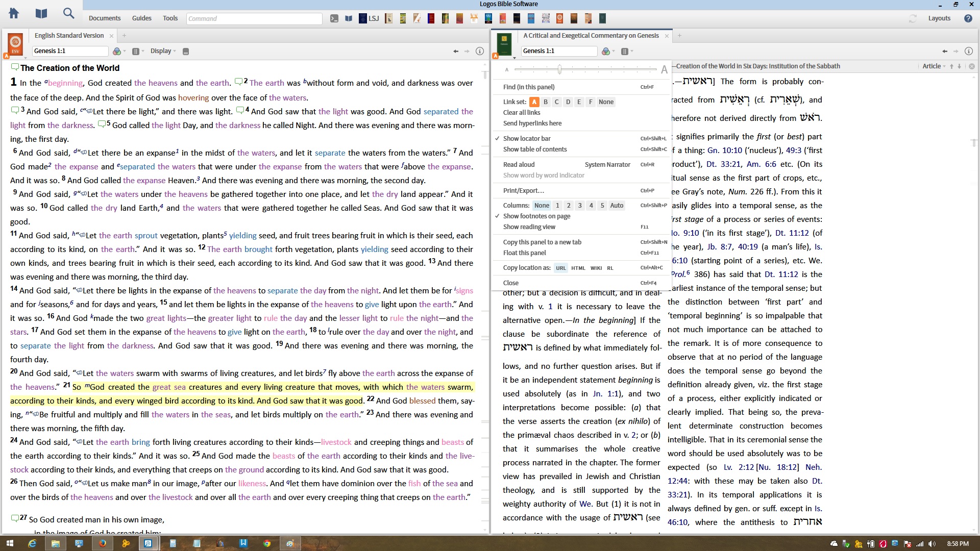Set copy location format to WIKI
Image resolution: width=980 pixels, height=551 pixels.
pos(596,268)
